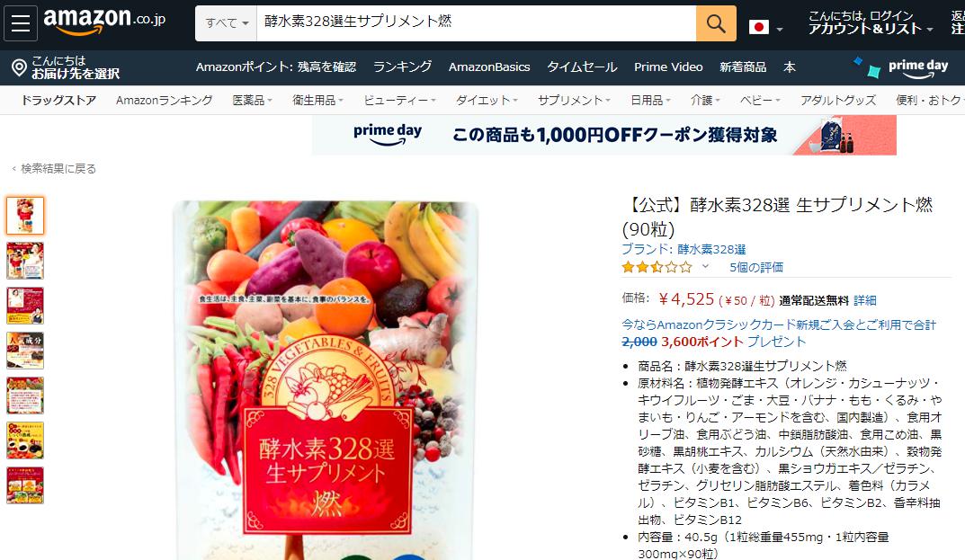This screenshot has width=965, height=560.
Task: Open ランキング in the navigation bar
Action: coord(403,67)
